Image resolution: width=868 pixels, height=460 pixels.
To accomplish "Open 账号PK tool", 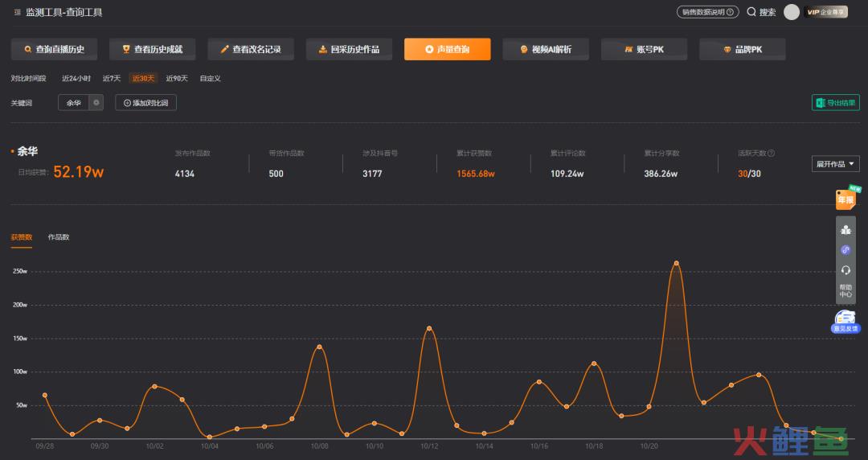I will (645, 49).
